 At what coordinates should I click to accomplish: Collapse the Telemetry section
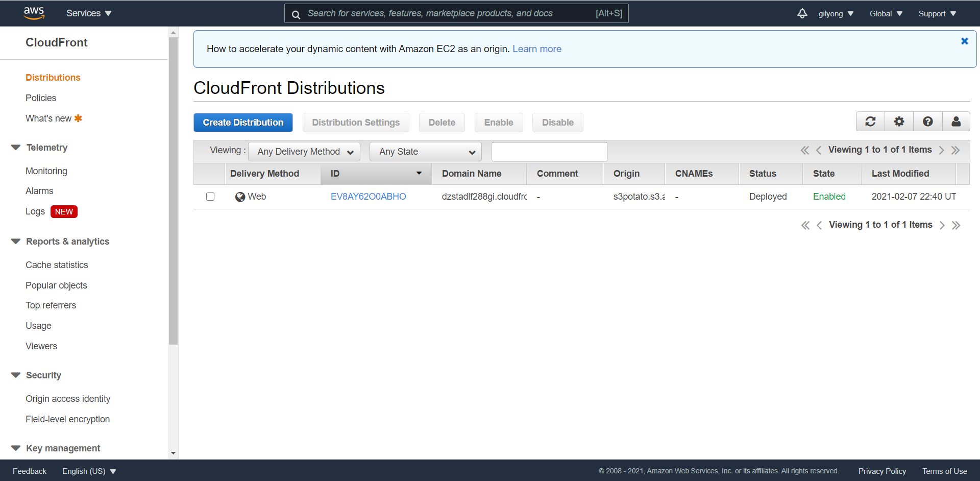coord(16,148)
